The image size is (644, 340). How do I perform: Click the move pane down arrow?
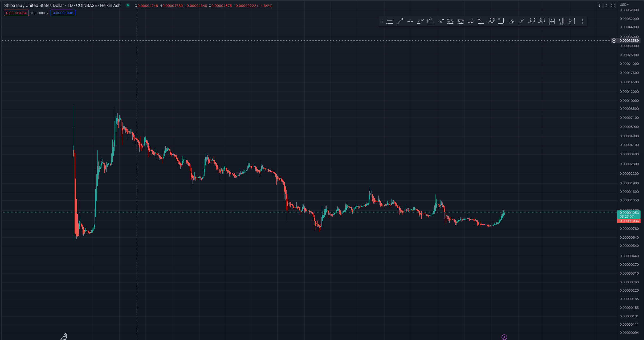pos(600,5)
